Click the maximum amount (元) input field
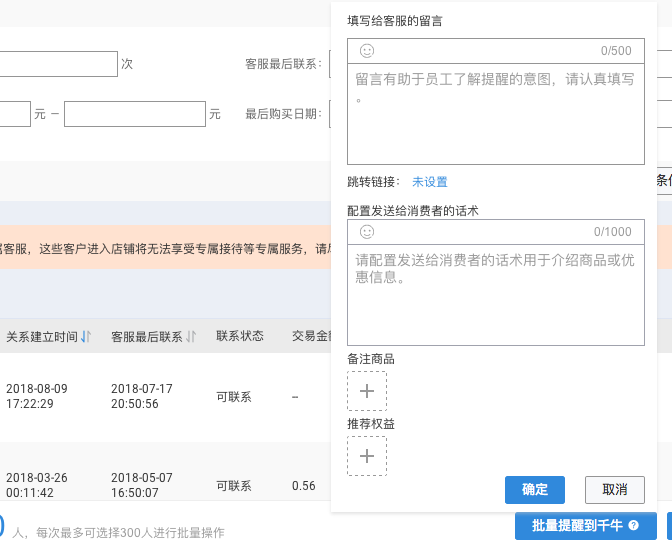Image resolution: width=672 pixels, height=544 pixels. click(135, 114)
